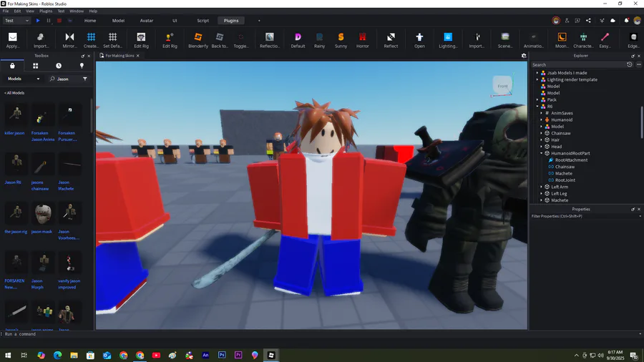
Task: Click the Back to plugin icon
Action: tap(220, 37)
